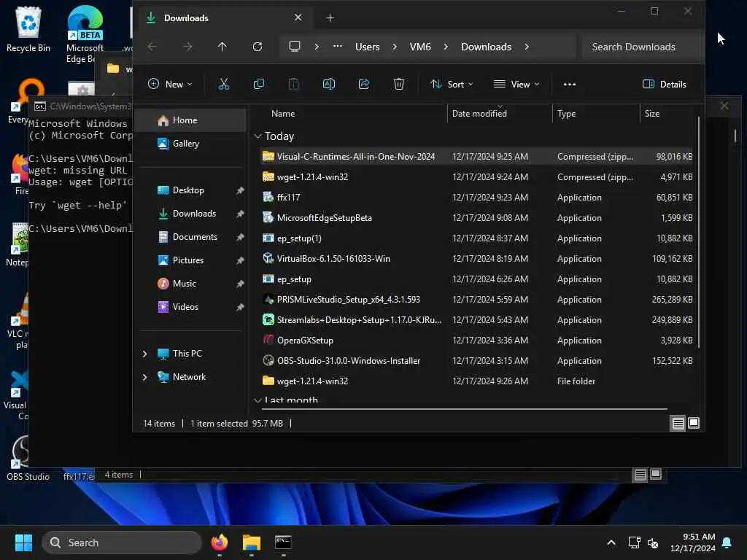
Task: Click the Forward navigation arrow
Action: 187,47
